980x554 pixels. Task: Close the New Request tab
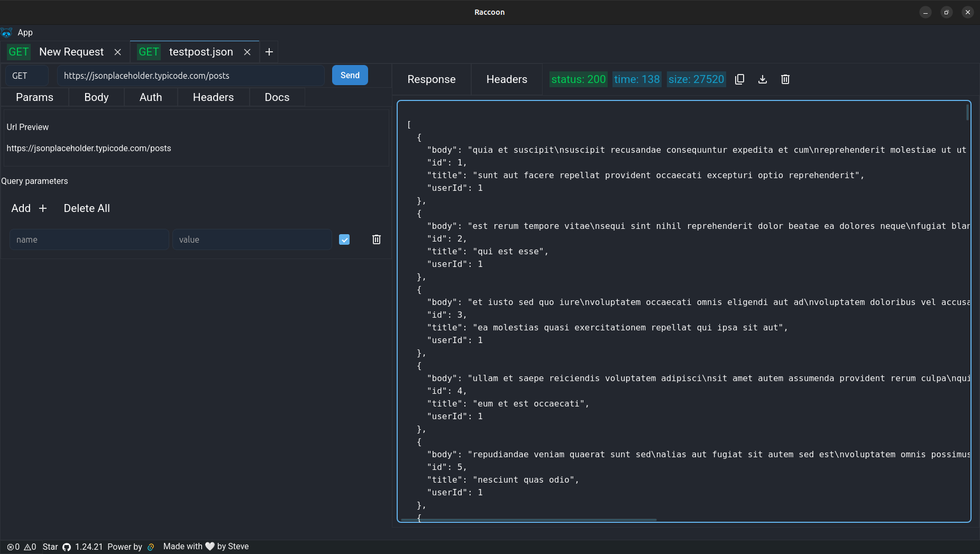click(118, 52)
